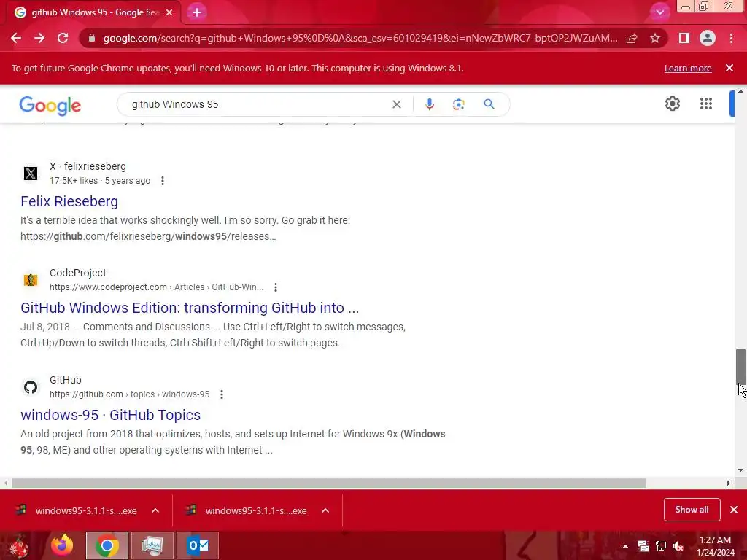The width and height of the screenshot is (747, 560).
Task: Open the clock showing 1:27 AM
Action: pos(716,546)
